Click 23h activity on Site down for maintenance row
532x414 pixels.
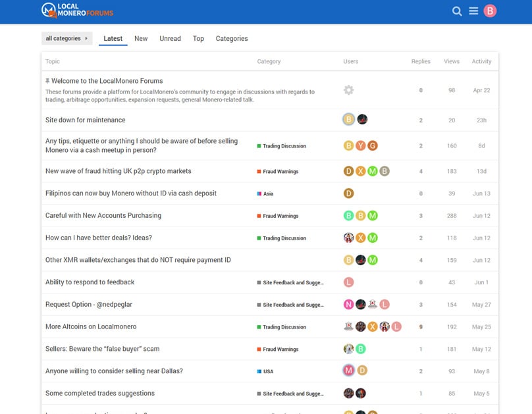481,120
